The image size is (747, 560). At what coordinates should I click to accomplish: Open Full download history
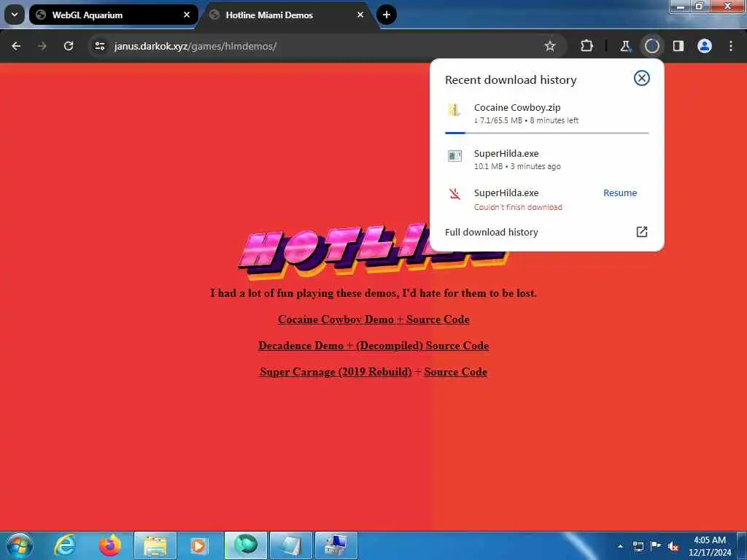546,232
